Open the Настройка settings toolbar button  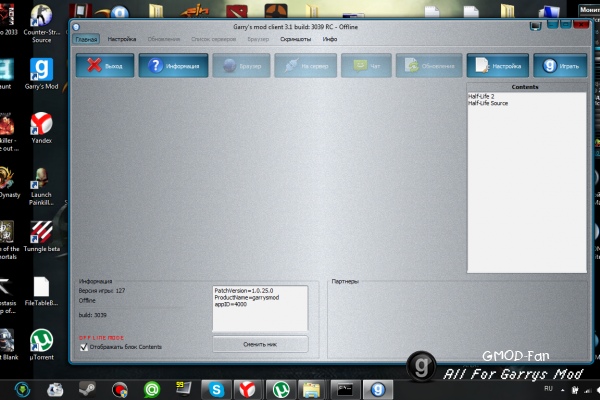tap(498, 66)
